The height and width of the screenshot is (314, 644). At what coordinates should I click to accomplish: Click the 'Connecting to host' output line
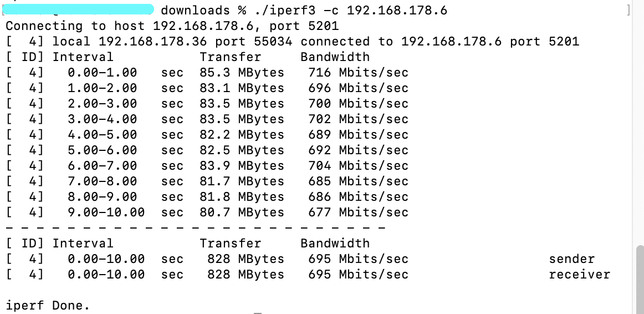pos(172,26)
